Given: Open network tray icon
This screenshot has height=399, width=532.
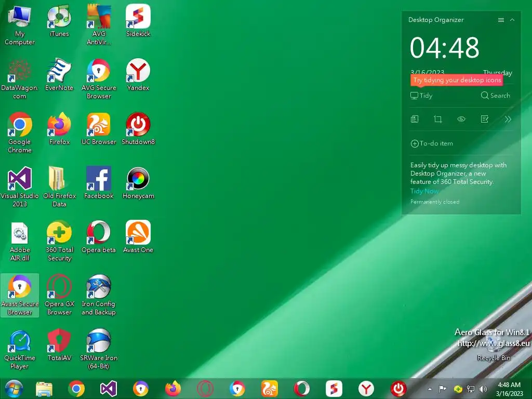Looking at the screenshot, I should [471, 389].
